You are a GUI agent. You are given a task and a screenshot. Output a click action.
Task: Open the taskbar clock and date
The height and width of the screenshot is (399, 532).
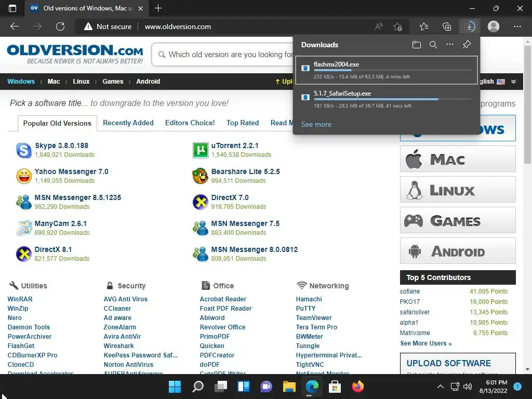pyautogui.click(x=493, y=387)
